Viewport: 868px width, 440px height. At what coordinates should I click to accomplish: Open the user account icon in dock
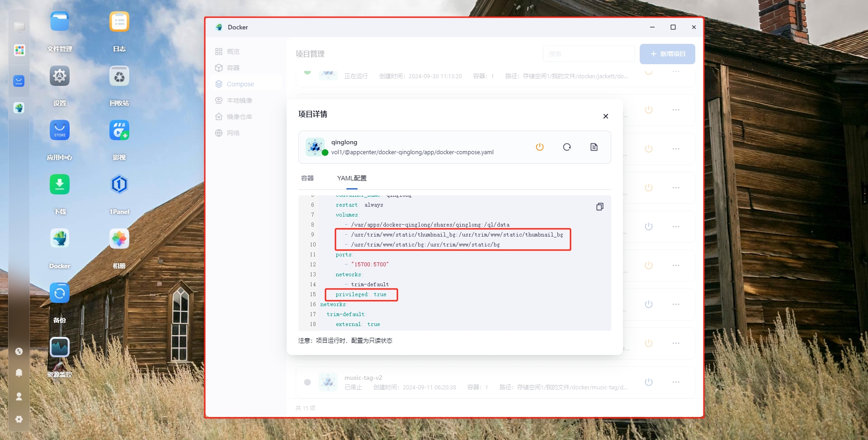tap(19, 396)
